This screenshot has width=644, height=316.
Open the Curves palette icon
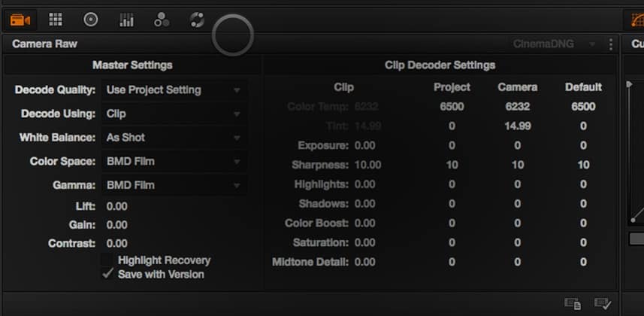click(637, 20)
